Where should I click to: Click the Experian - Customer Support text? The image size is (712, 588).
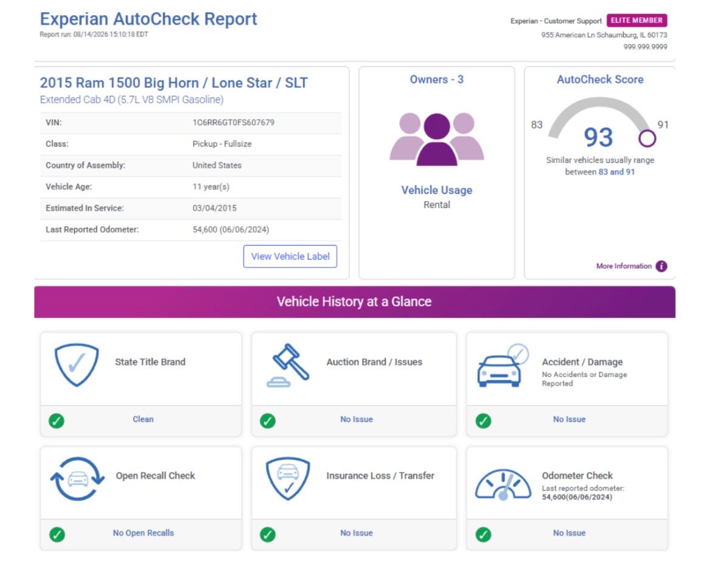(x=556, y=21)
